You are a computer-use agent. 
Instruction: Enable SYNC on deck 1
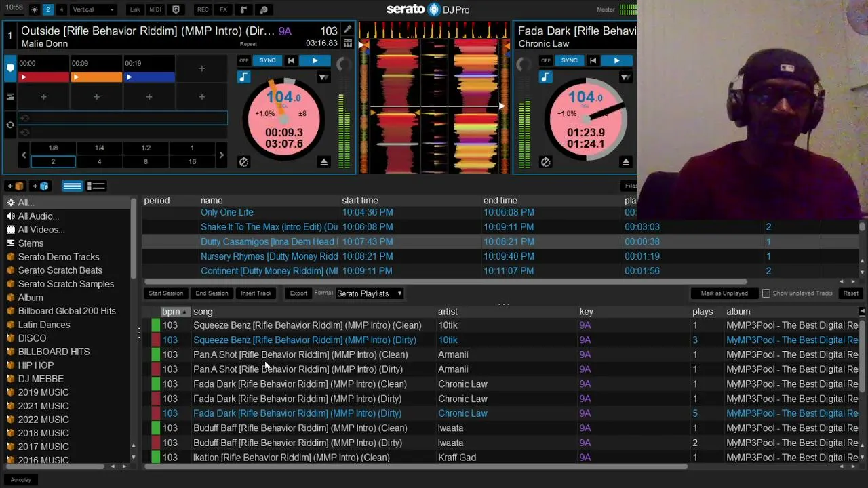(267, 60)
